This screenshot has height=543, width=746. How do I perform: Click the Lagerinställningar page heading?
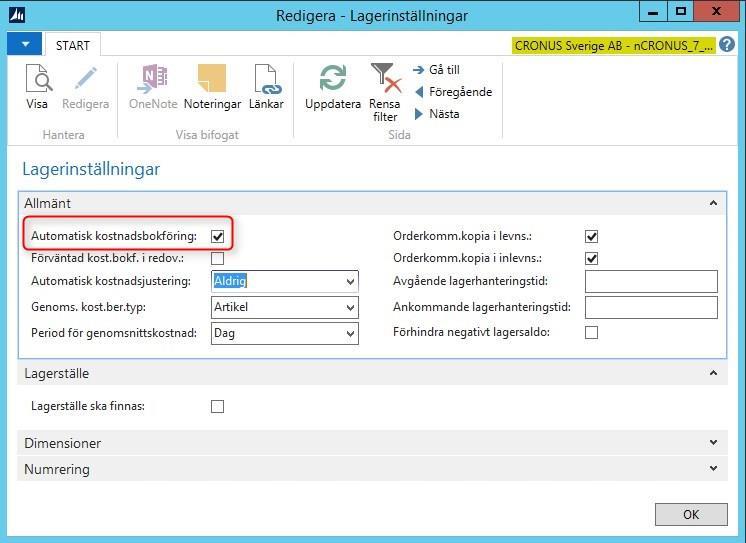(91, 169)
